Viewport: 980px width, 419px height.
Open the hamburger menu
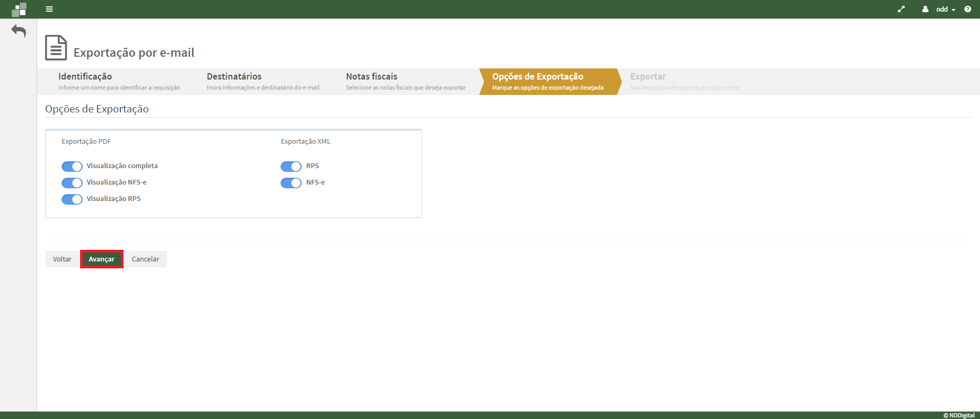point(49,9)
